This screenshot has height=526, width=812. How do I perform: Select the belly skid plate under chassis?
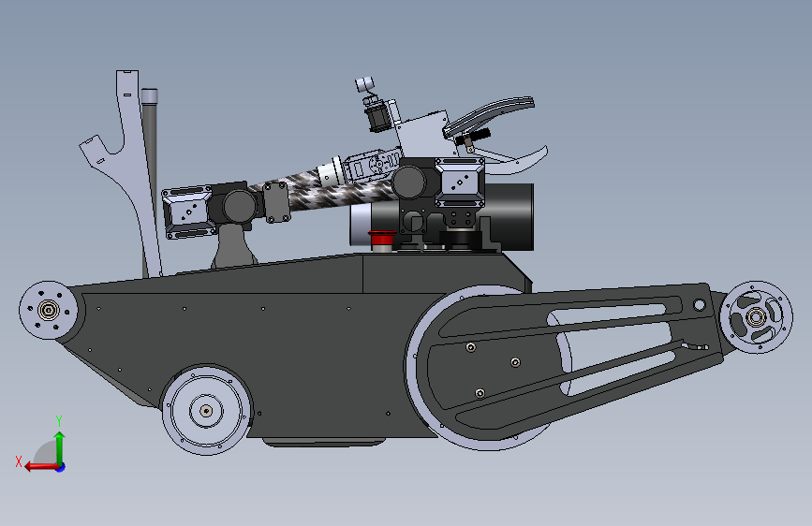click(x=324, y=442)
